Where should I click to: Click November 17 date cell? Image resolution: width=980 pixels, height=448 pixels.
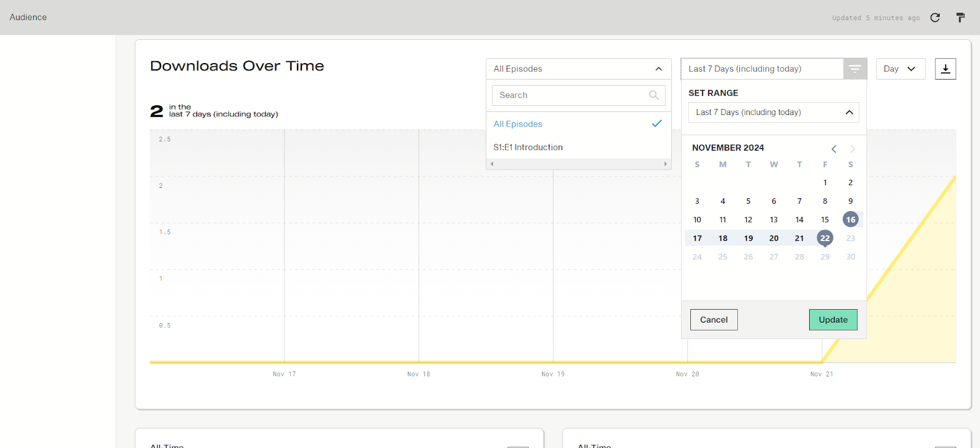(697, 238)
